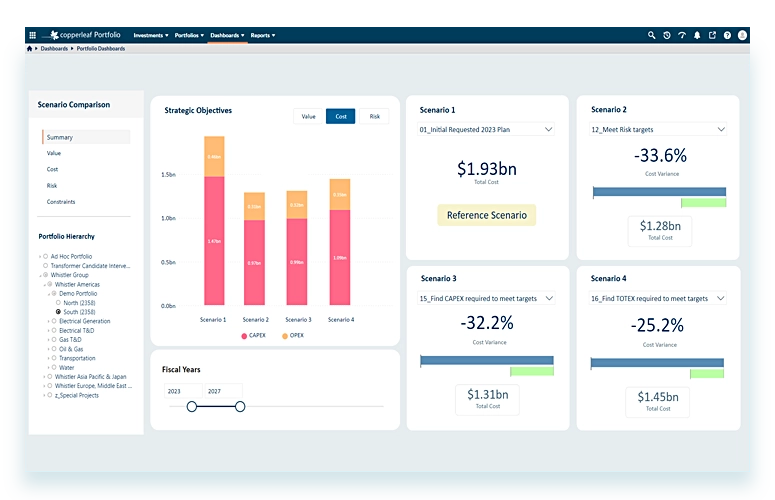The image size is (775, 500).
Task: Click the home icon in breadcrumb
Action: pyautogui.click(x=30, y=48)
